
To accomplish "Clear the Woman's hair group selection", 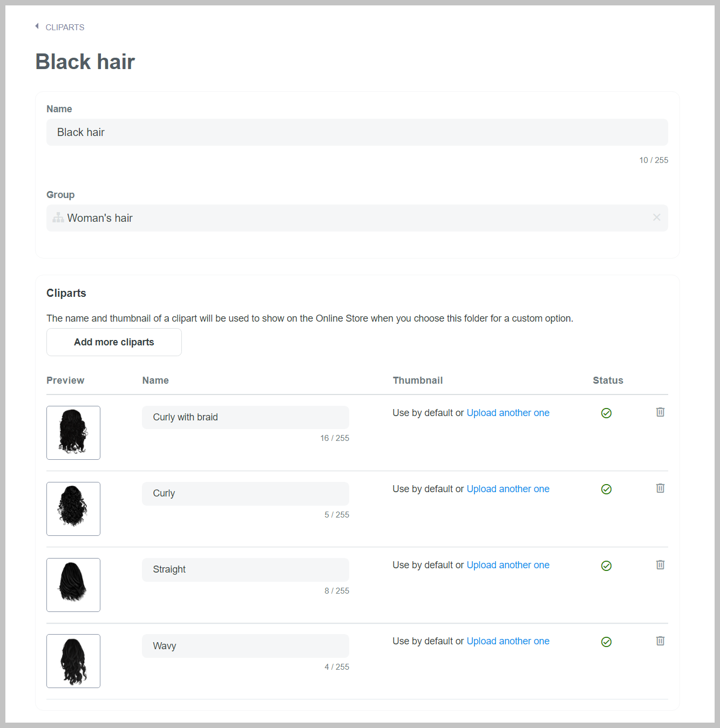I will (x=656, y=217).
